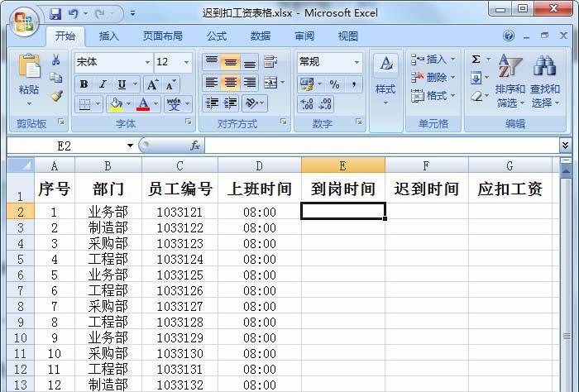
Task: Switch to the 视图 tab
Action: (x=348, y=36)
